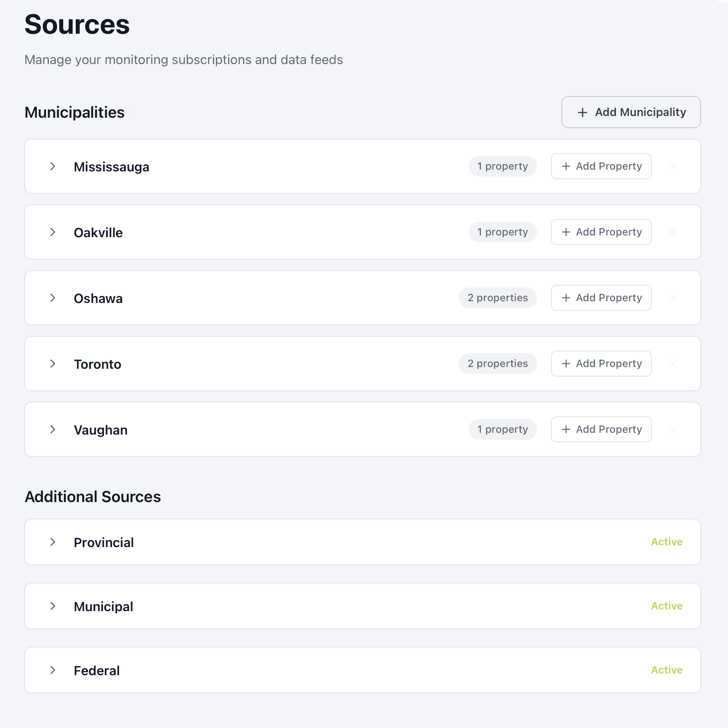Remove Toronto via the X icon
The height and width of the screenshot is (728, 728).
click(x=673, y=364)
